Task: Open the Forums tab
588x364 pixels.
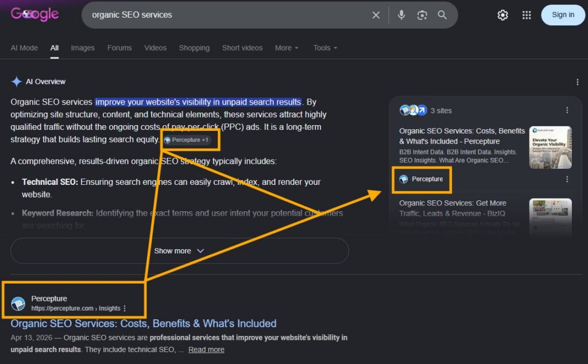Action: tap(119, 48)
